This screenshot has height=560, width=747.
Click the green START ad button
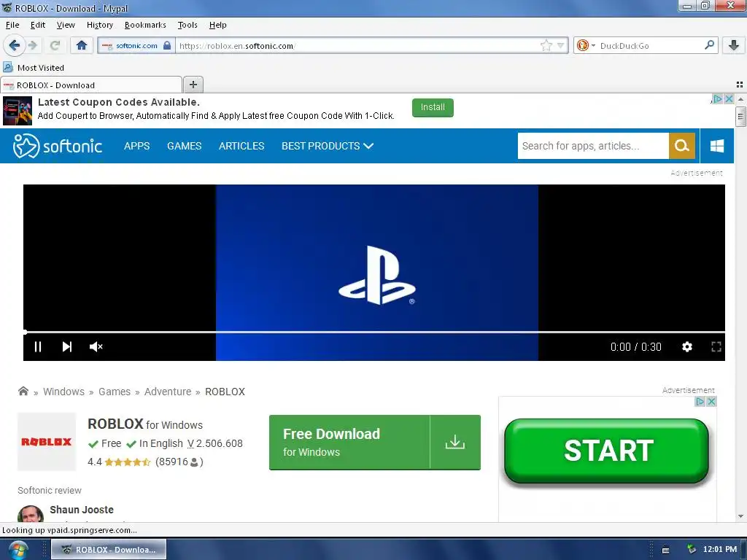pos(606,451)
